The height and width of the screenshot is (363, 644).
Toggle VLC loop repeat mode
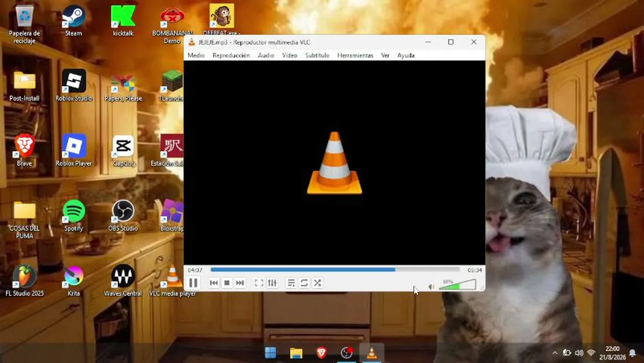304,283
